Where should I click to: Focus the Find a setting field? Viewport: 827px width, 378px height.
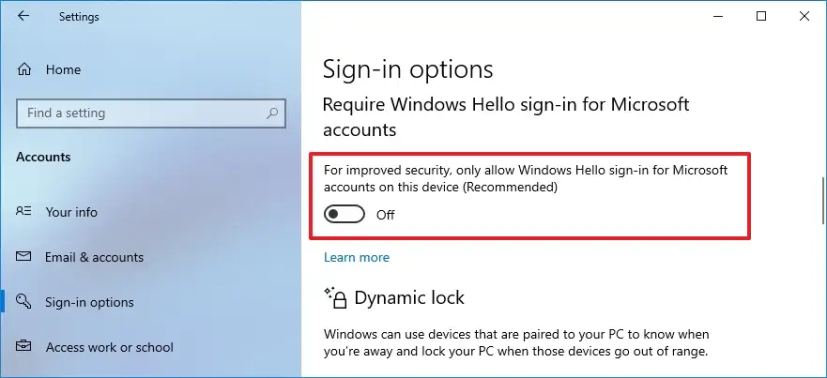click(151, 113)
